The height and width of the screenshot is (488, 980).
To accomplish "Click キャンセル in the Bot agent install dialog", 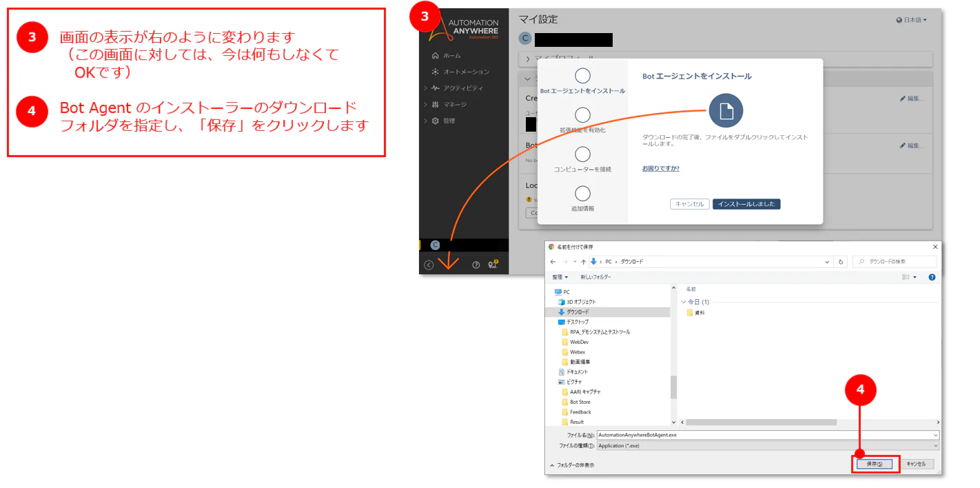I will point(689,204).
